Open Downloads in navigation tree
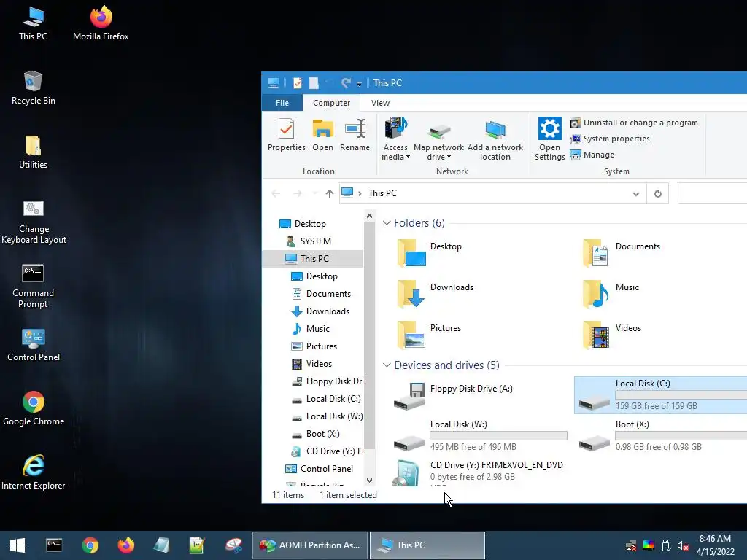The width and height of the screenshot is (747, 560). point(320,311)
